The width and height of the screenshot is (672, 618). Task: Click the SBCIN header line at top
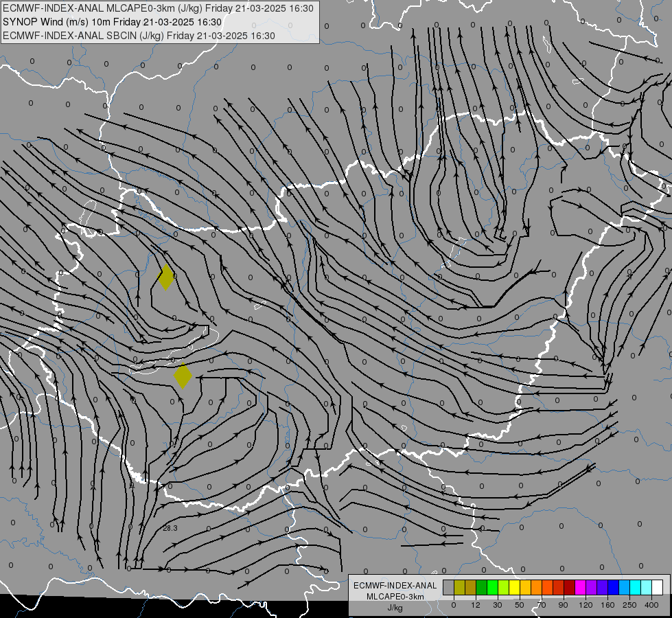pyautogui.click(x=139, y=36)
